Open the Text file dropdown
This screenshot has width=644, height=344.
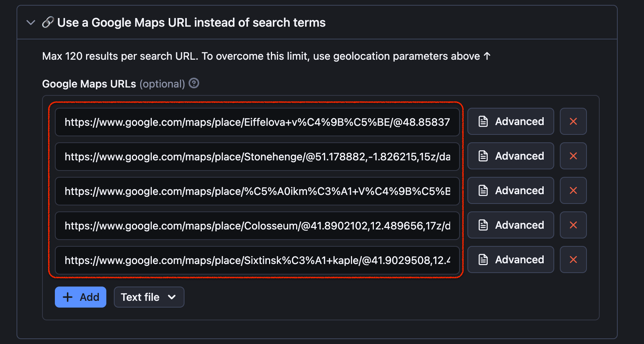149,297
